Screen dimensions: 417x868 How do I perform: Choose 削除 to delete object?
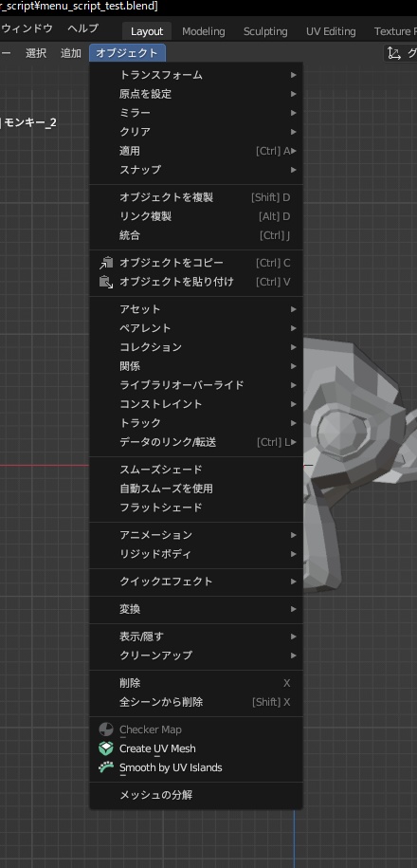196,683
